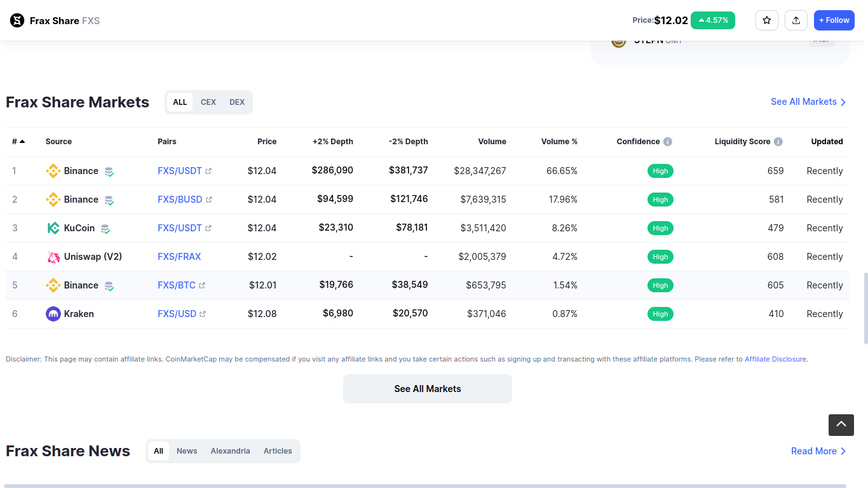Click reserves badge beside Binance FXS/BTC
This screenshot has height=488, width=868.
109,286
